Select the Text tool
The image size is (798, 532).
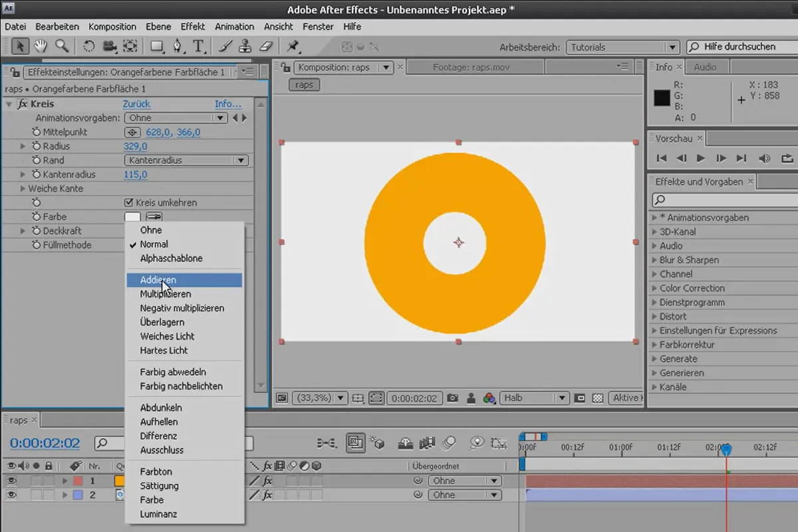(x=198, y=46)
